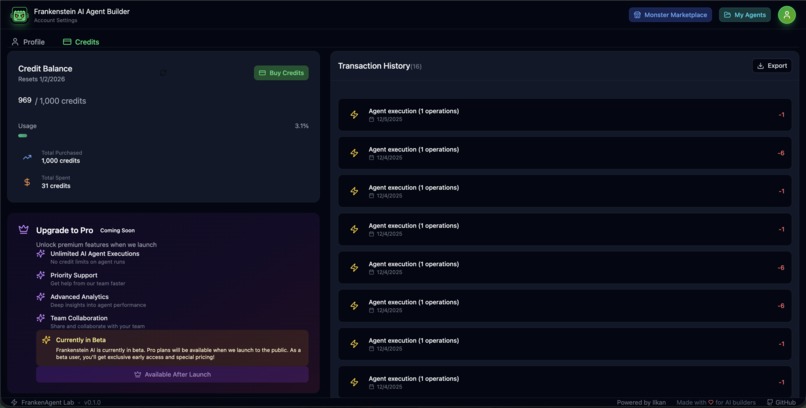Export the transaction history
This screenshot has height=408, width=806.
772,66
